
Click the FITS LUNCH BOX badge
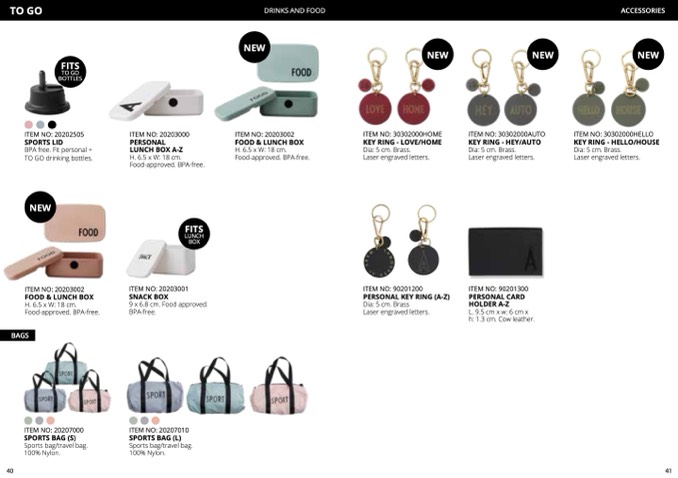[194, 234]
